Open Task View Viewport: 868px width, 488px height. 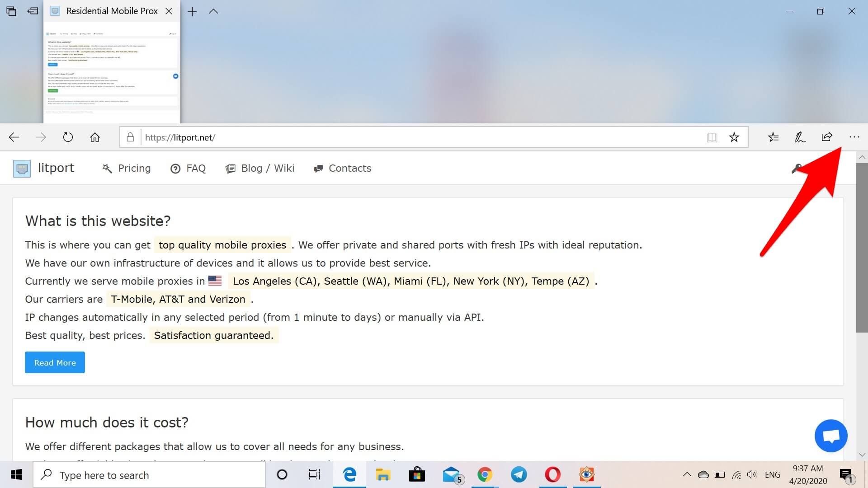315,474
